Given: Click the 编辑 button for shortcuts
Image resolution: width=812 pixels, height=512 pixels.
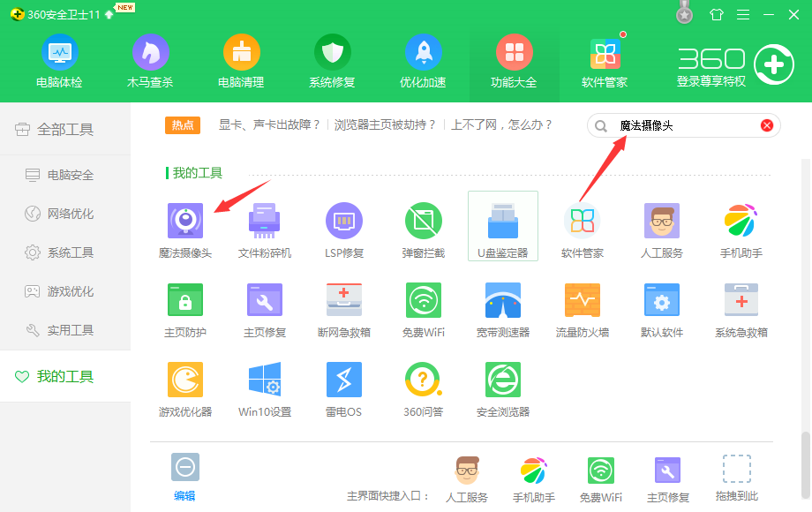Looking at the screenshot, I should 184,477.
